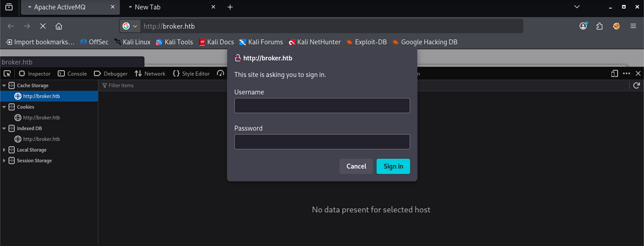Open the Debugger panel

coord(110,74)
